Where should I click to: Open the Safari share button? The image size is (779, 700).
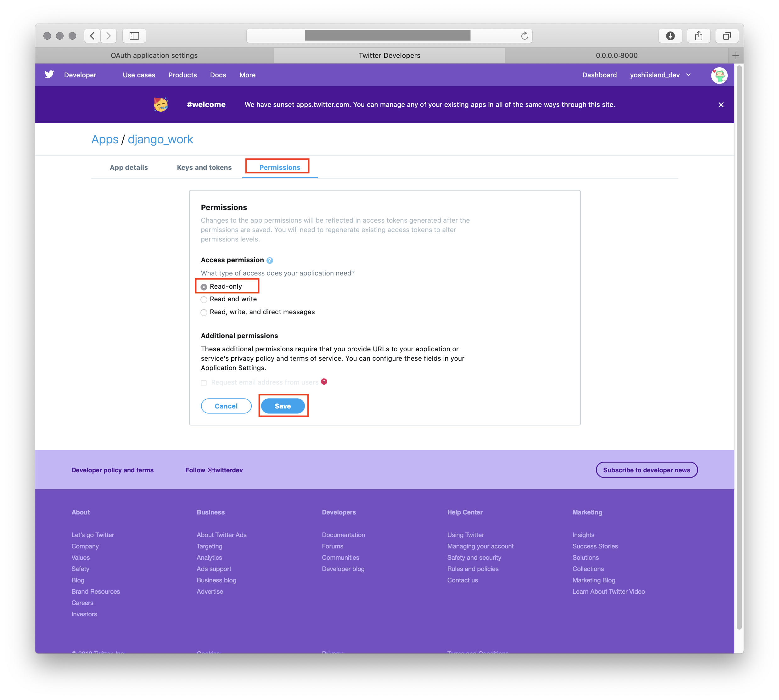pos(698,36)
